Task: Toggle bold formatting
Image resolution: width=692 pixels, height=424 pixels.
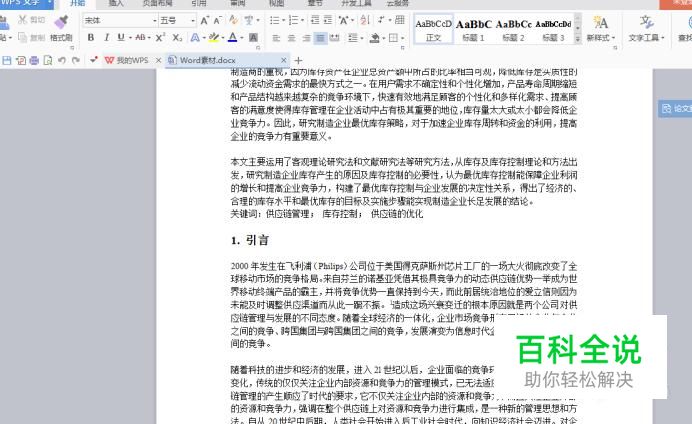Action: point(91,38)
